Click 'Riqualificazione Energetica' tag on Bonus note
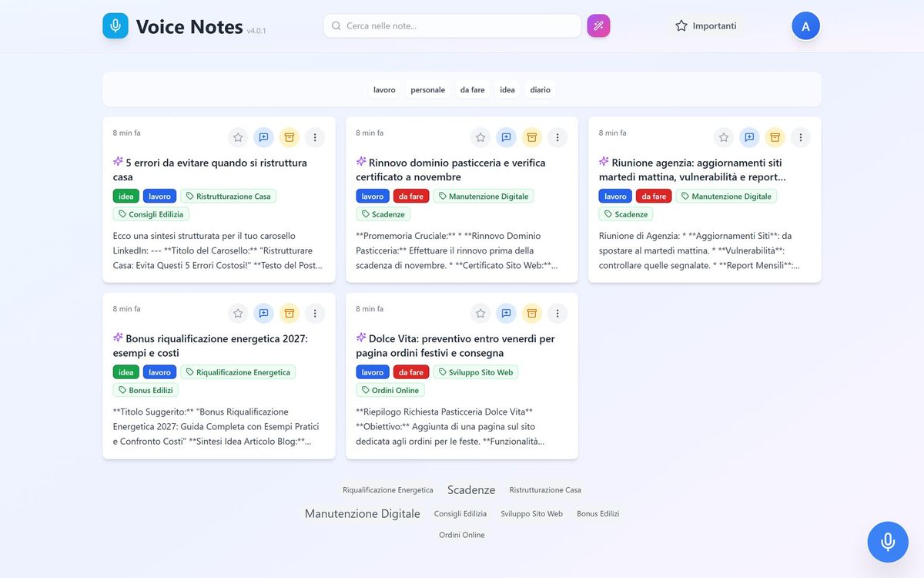 point(238,372)
